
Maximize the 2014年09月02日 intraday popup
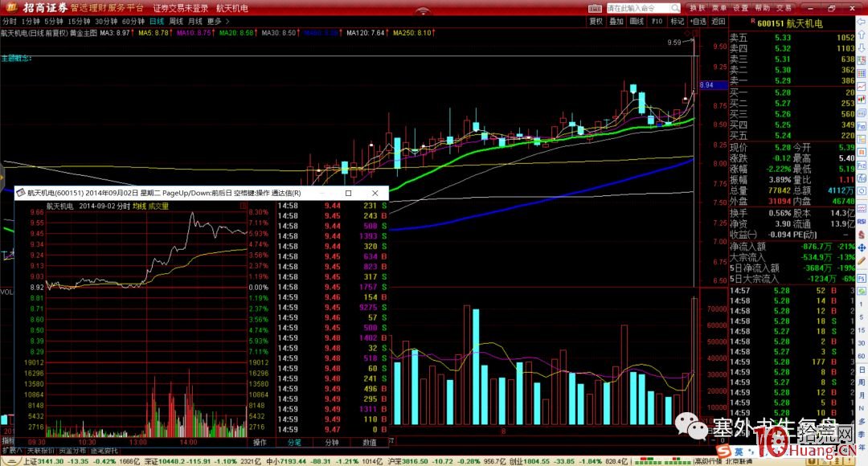348,193
